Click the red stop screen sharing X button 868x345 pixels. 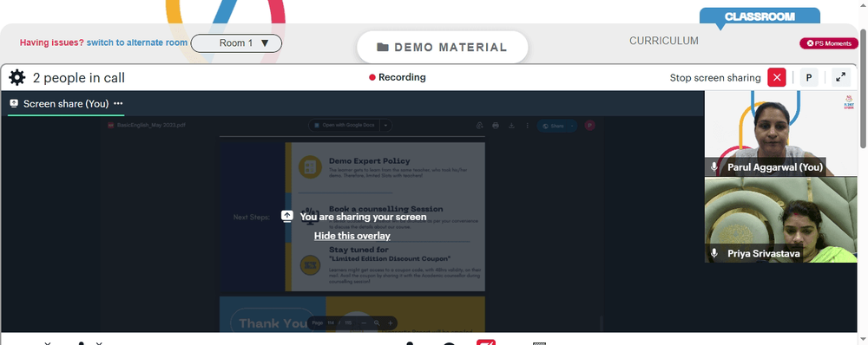(777, 77)
